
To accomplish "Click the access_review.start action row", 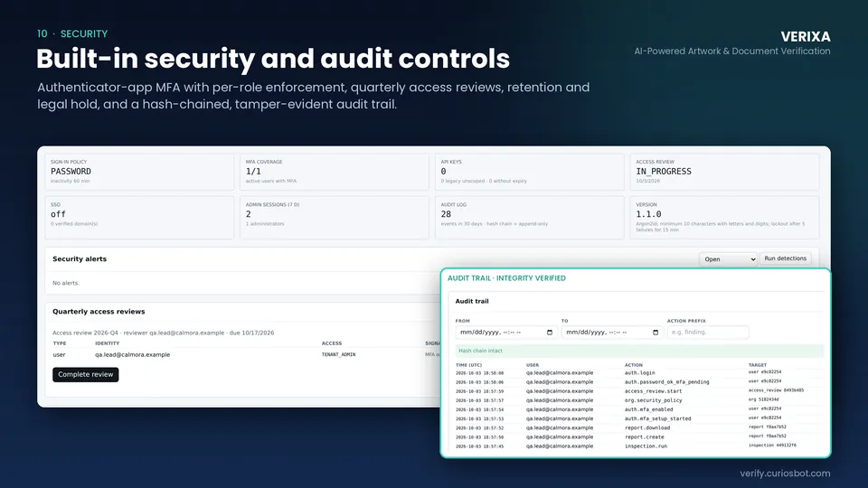I will tap(639, 391).
